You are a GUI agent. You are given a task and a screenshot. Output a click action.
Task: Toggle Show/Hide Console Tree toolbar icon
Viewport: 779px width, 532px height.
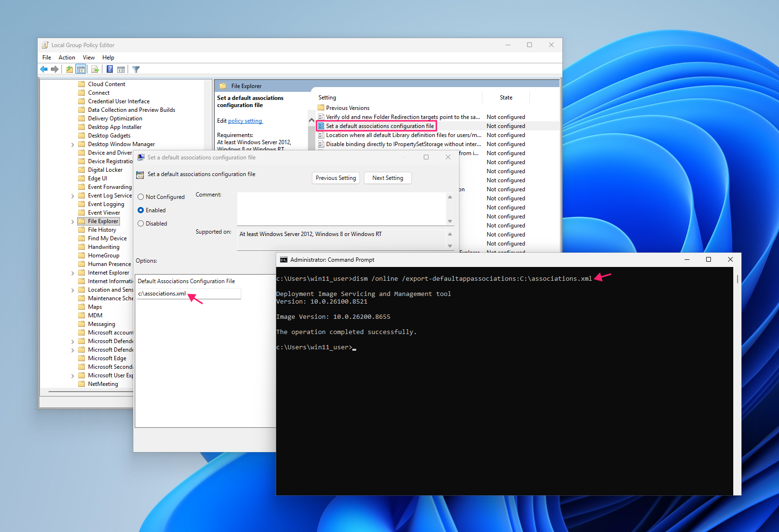point(81,69)
